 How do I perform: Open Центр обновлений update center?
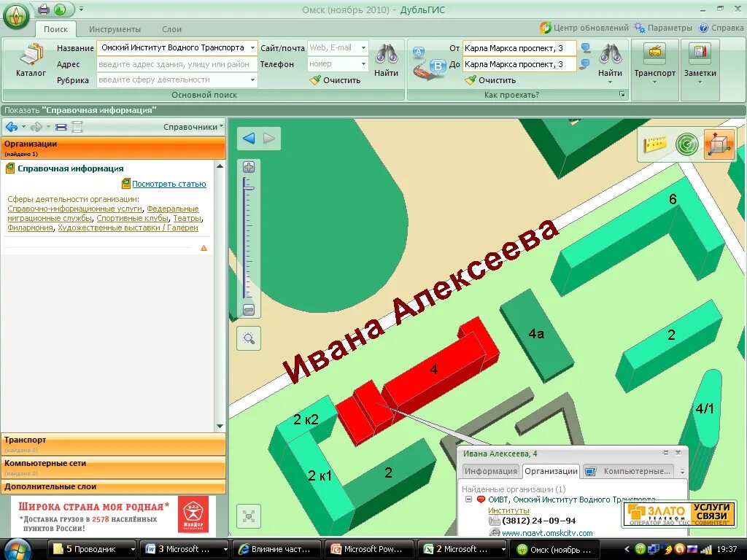pyautogui.click(x=584, y=28)
